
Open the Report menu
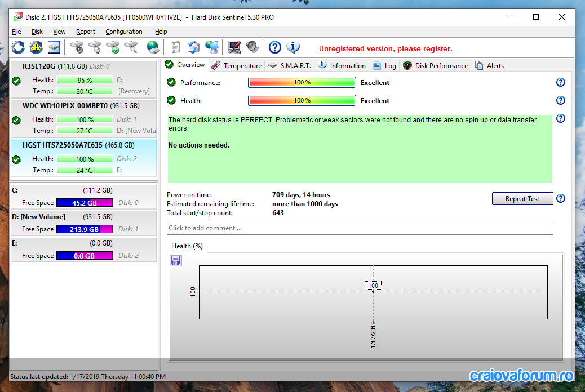tap(86, 32)
